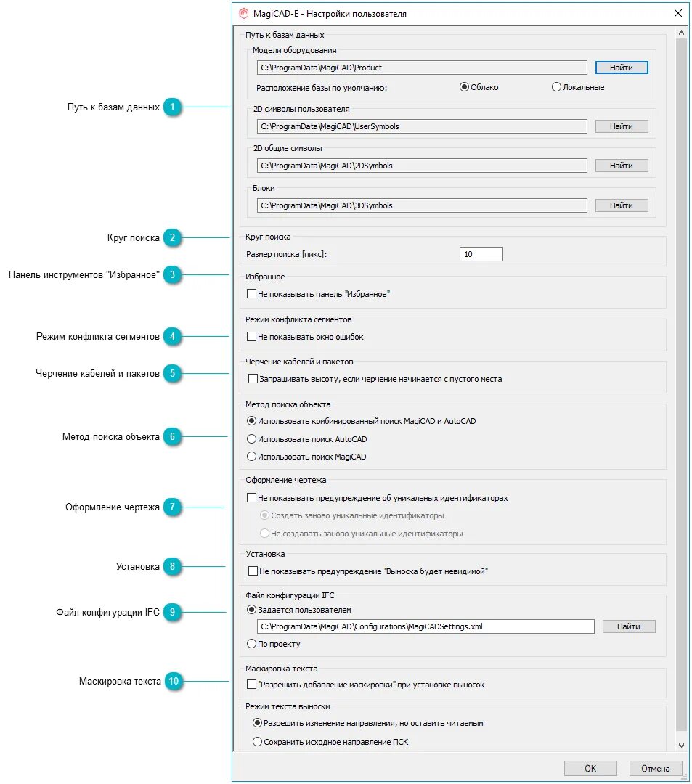The width and height of the screenshot is (692, 784).
Task: Select combined MagiCAD and AutoCAD search
Action: click(362, 421)
